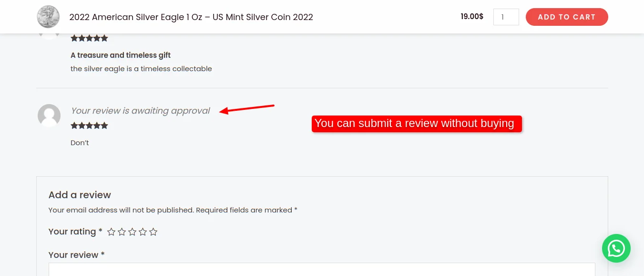Click into the quantity field
The image size is (644, 276).
[506, 17]
